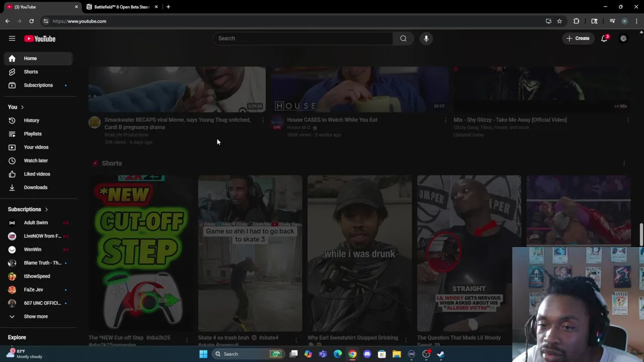
Task: Open the Adult Swim channel
Action: pos(38,223)
